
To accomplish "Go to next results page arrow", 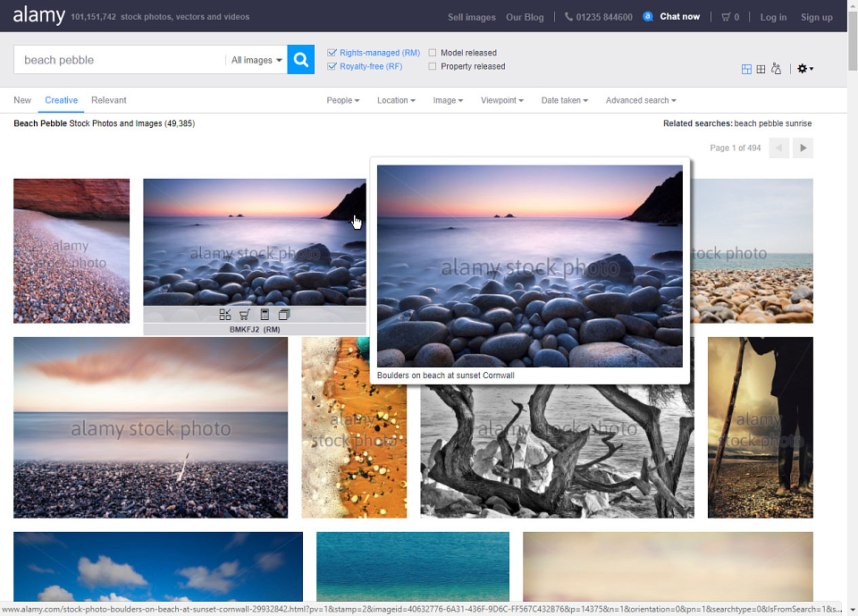I will click(803, 148).
